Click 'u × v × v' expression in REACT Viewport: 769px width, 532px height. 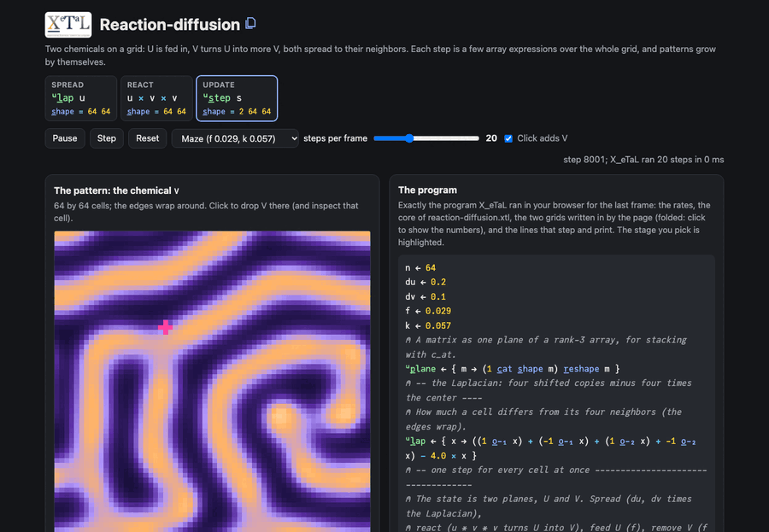click(x=152, y=98)
